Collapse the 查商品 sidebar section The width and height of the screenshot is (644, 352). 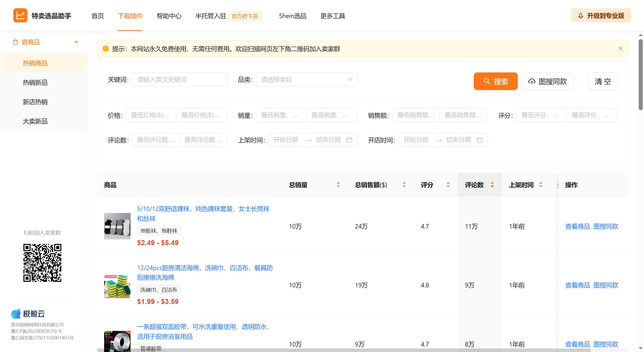tap(77, 42)
